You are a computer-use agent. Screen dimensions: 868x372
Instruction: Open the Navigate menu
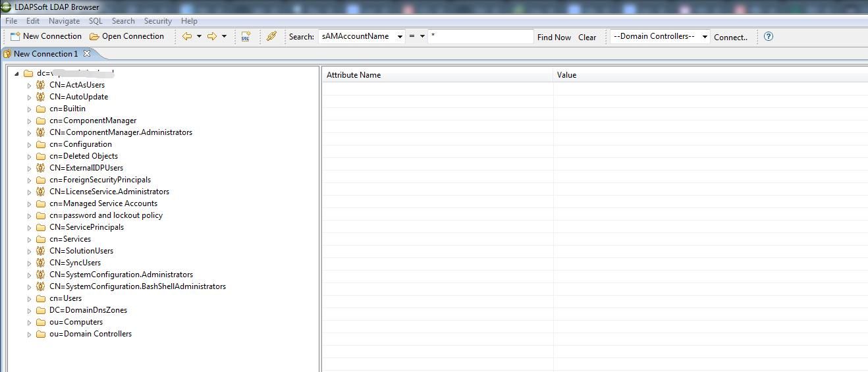(x=64, y=21)
